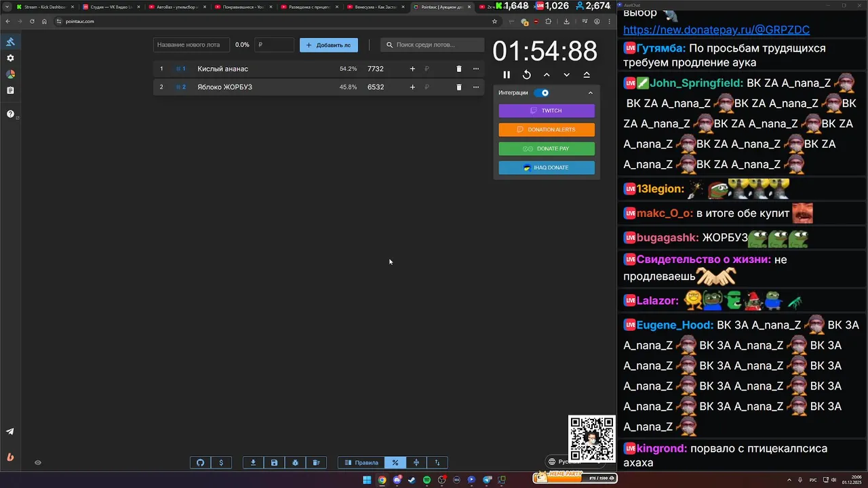Toggle the percent display button

point(395,463)
